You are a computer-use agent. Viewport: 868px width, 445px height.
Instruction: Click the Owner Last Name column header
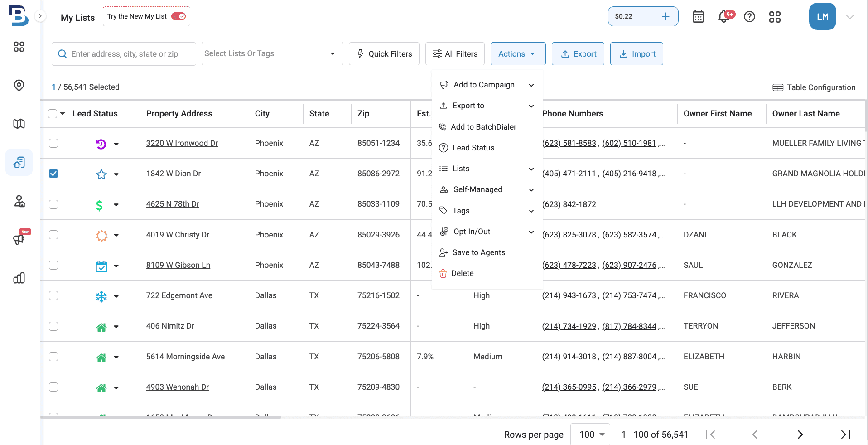coord(806,114)
